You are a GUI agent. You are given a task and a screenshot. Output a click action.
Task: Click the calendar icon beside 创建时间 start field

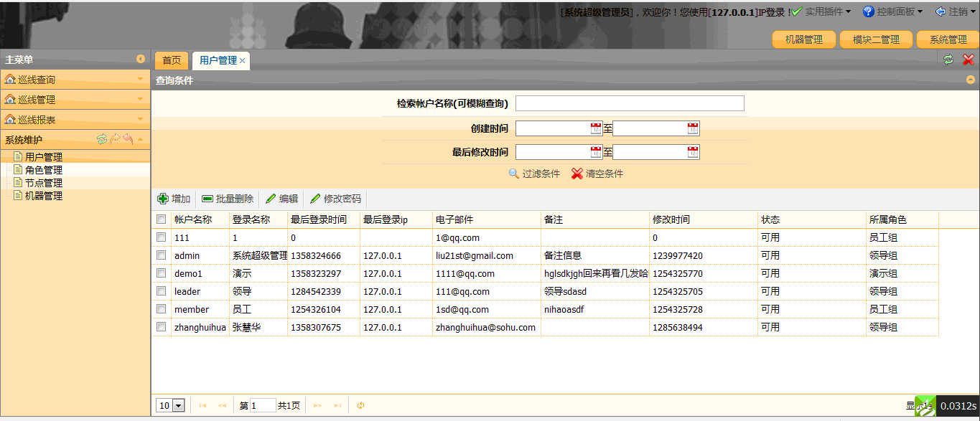(x=596, y=128)
